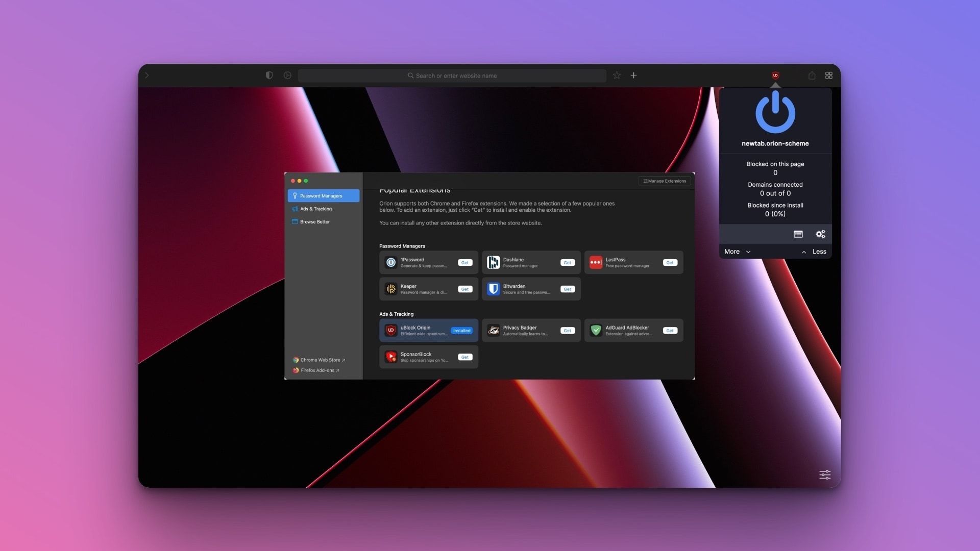This screenshot has height=551, width=980.
Task: Click the uBlock Origin toolbar icon
Action: (x=775, y=76)
